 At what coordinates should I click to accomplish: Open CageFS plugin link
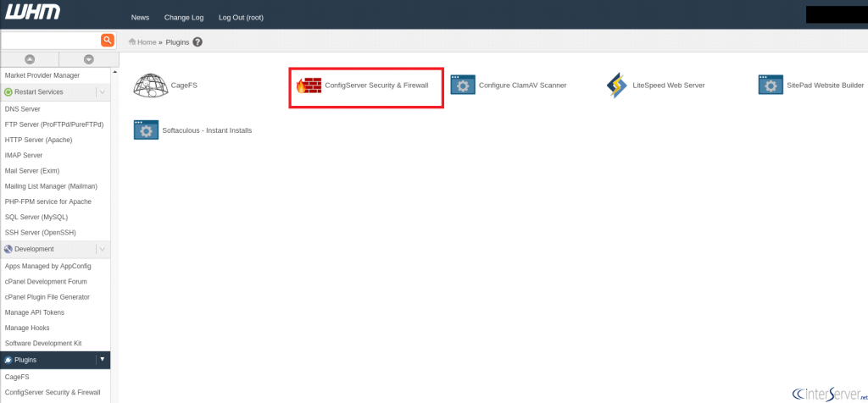[184, 86]
